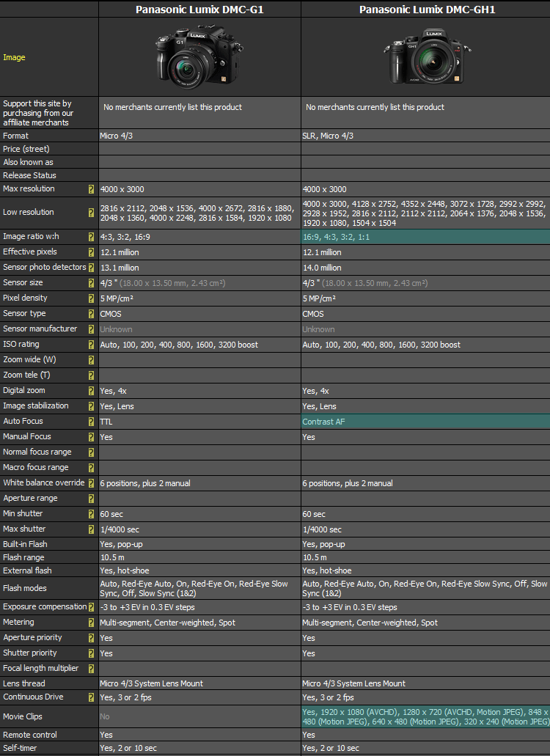Open help icon for Auto Focus
The width and height of the screenshot is (550, 756).
(91, 422)
